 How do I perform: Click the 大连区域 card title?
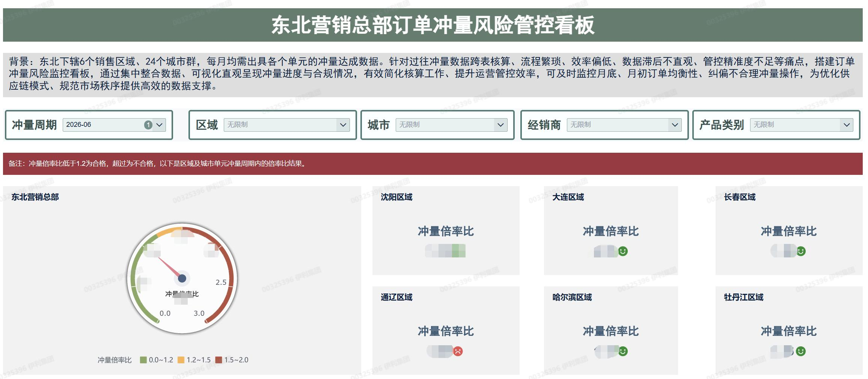pyautogui.click(x=568, y=197)
